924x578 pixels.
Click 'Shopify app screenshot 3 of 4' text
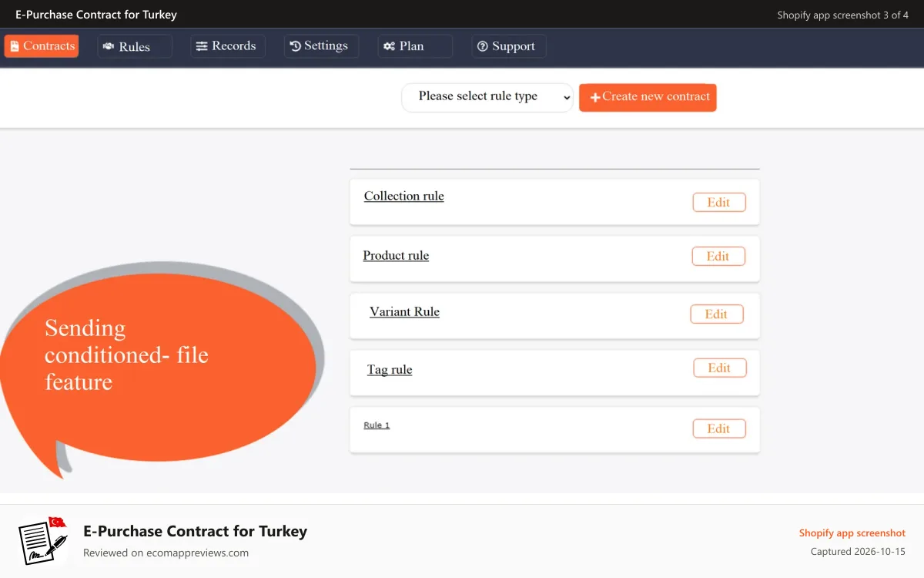tap(843, 15)
